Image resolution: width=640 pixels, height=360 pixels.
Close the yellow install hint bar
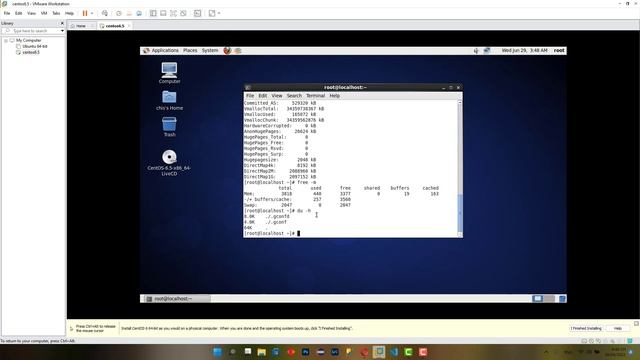(636, 324)
